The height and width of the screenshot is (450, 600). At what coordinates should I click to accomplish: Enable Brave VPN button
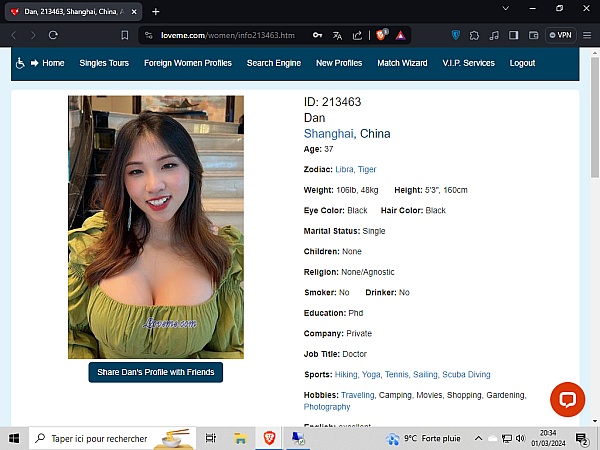(560, 35)
